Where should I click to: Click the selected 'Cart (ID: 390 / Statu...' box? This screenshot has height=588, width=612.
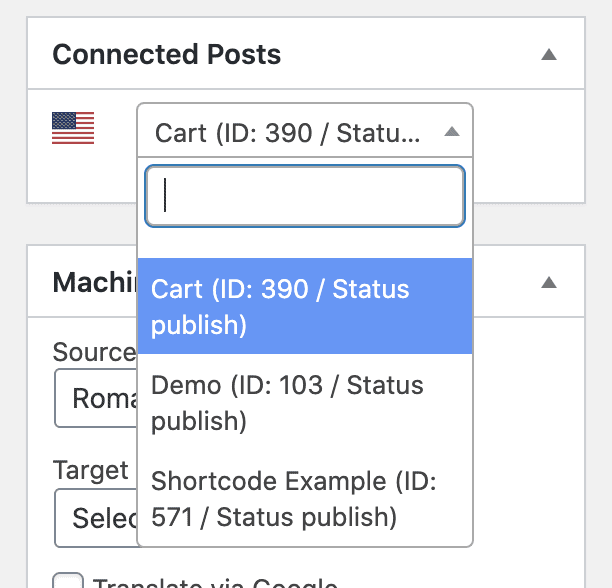click(x=290, y=132)
